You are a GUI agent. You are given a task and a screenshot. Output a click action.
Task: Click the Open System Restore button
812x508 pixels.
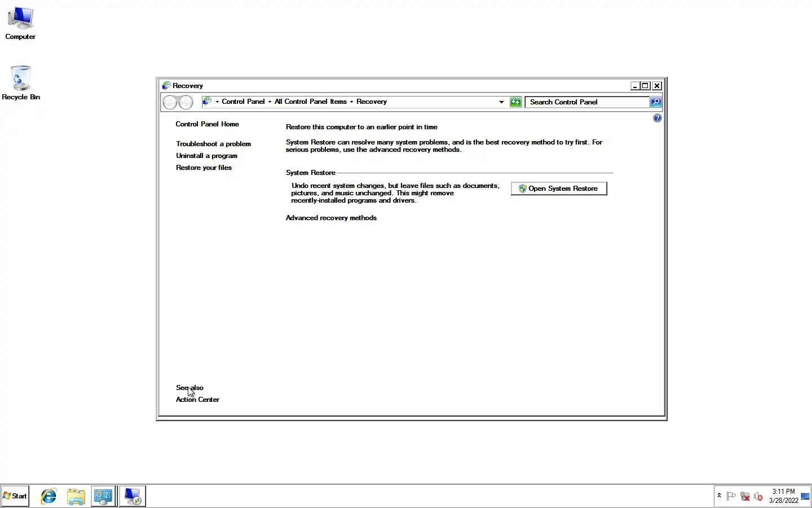[559, 189]
